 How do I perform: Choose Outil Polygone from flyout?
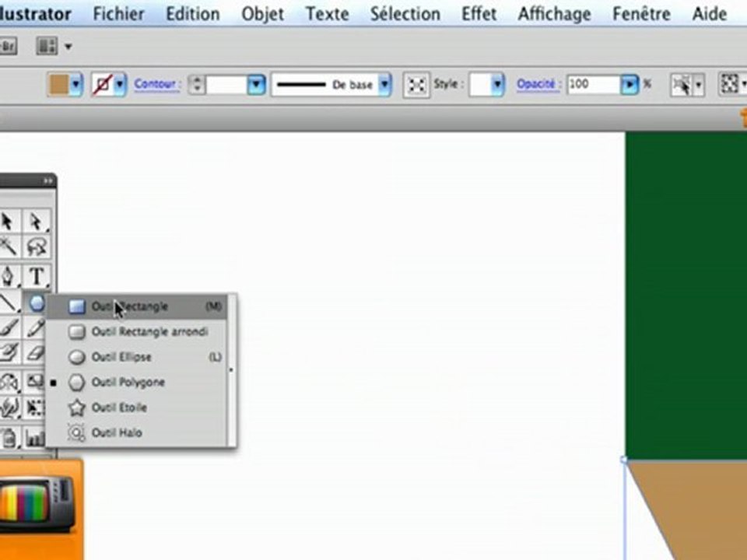tap(136, 383)
